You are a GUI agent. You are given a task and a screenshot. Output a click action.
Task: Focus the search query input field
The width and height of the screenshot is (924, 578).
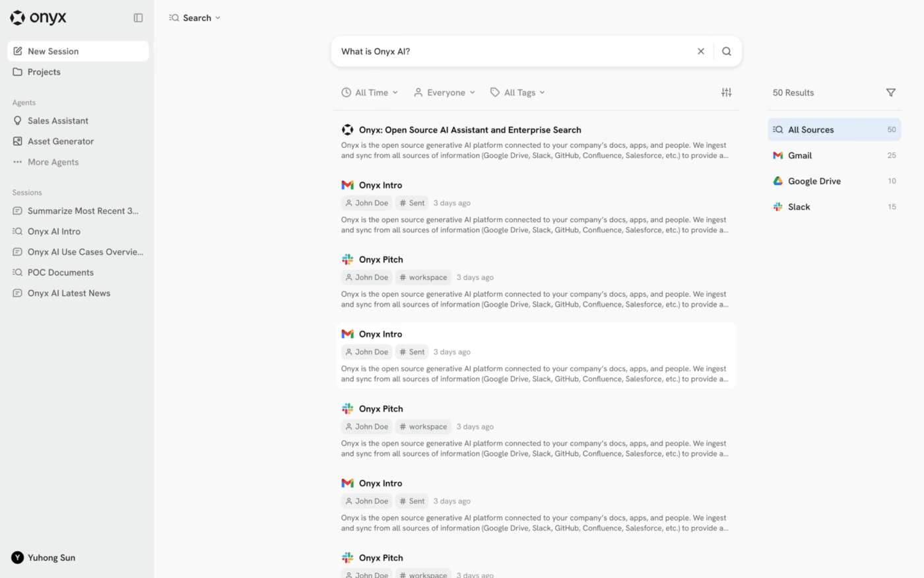(x=515, y=52)
